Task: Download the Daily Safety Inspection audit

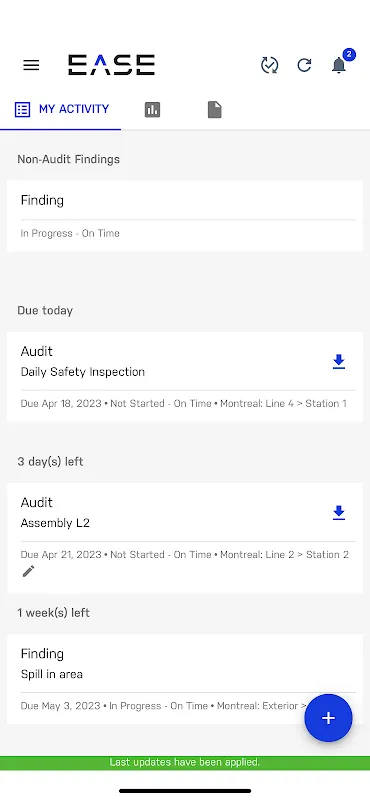Action: pyautogui.click(x=339, y=362)
